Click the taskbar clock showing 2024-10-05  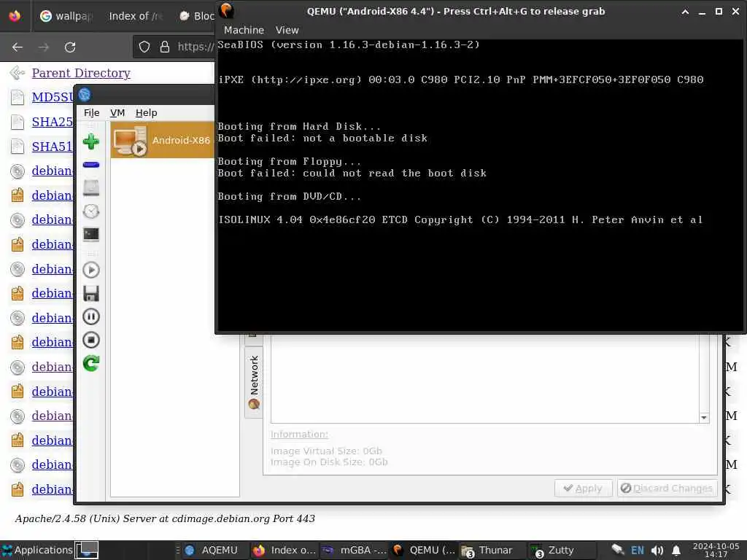point(716,550)
